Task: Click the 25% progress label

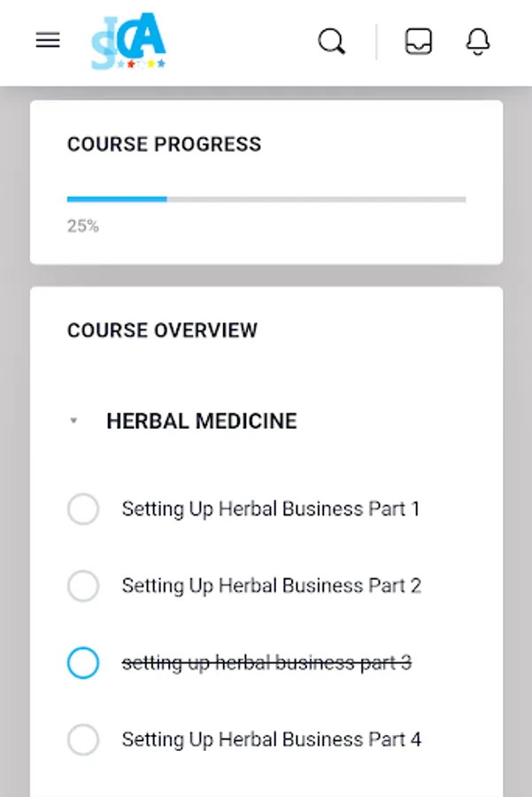Action: (x=83, y=226)
